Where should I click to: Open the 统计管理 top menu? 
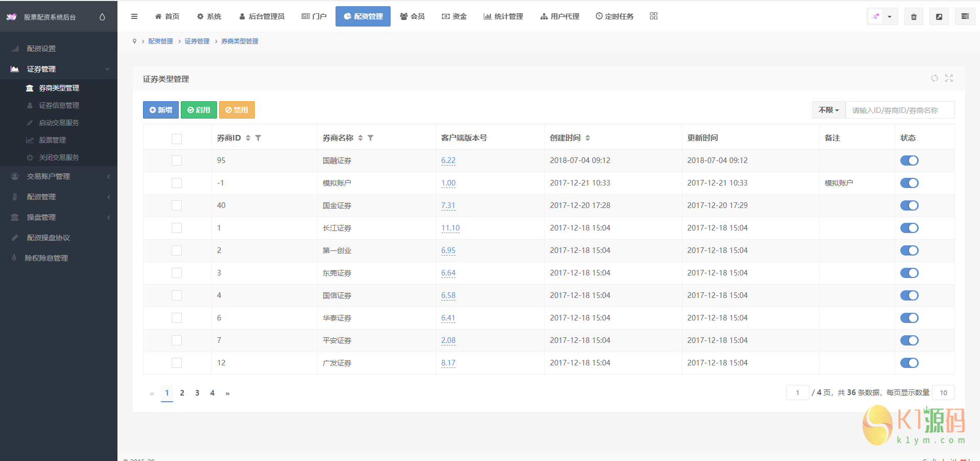pos(503,16)
